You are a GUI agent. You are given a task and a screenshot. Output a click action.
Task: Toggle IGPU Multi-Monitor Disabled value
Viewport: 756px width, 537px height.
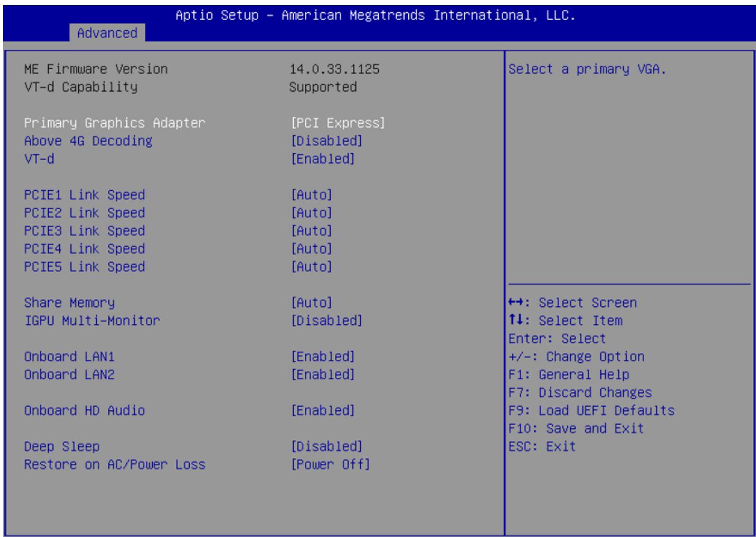point(326,321)
